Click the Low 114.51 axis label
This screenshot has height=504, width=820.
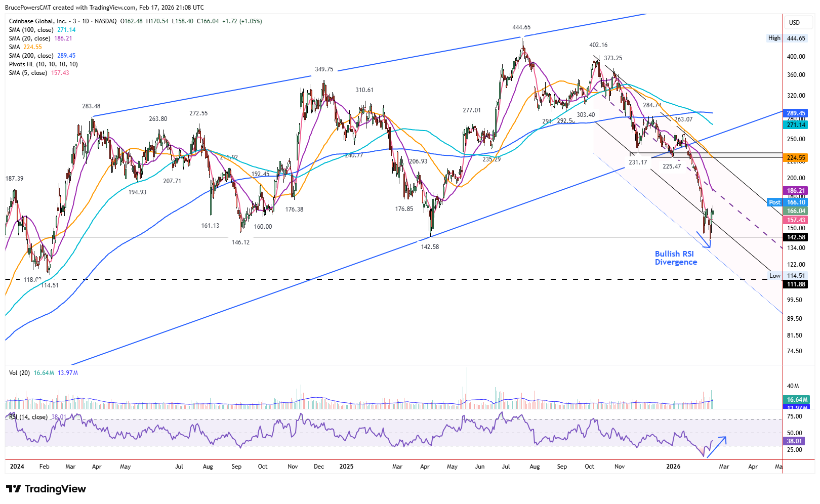(x=788, y=276)
